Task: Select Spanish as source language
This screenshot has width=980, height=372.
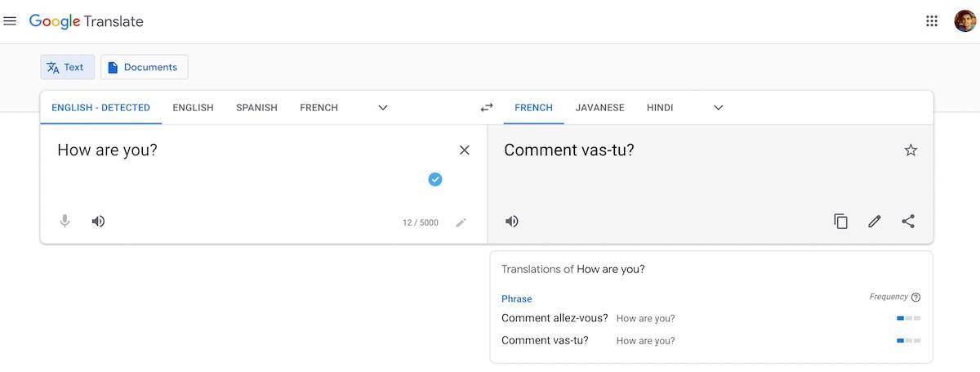Action: (256, 107)
